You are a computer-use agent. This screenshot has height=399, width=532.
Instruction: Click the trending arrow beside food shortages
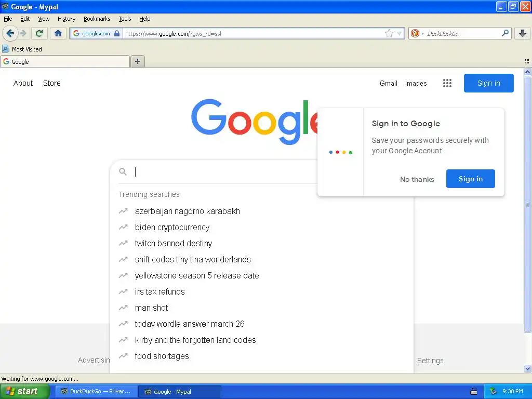pyautogui.click(x=123, y=356)
